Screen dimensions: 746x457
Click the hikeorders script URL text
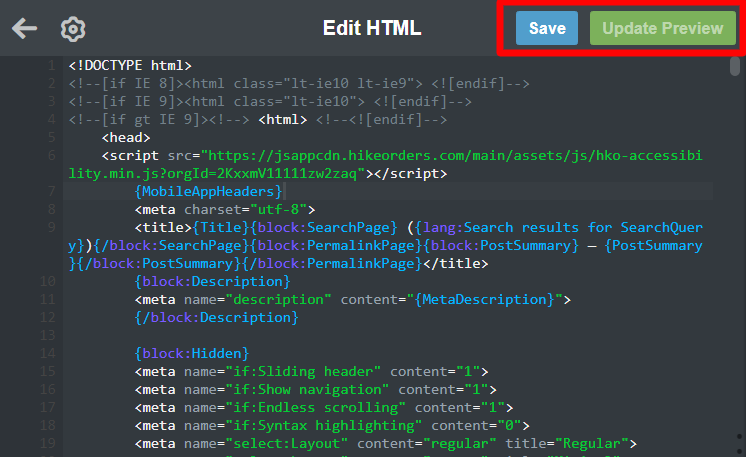pos(385,165)
